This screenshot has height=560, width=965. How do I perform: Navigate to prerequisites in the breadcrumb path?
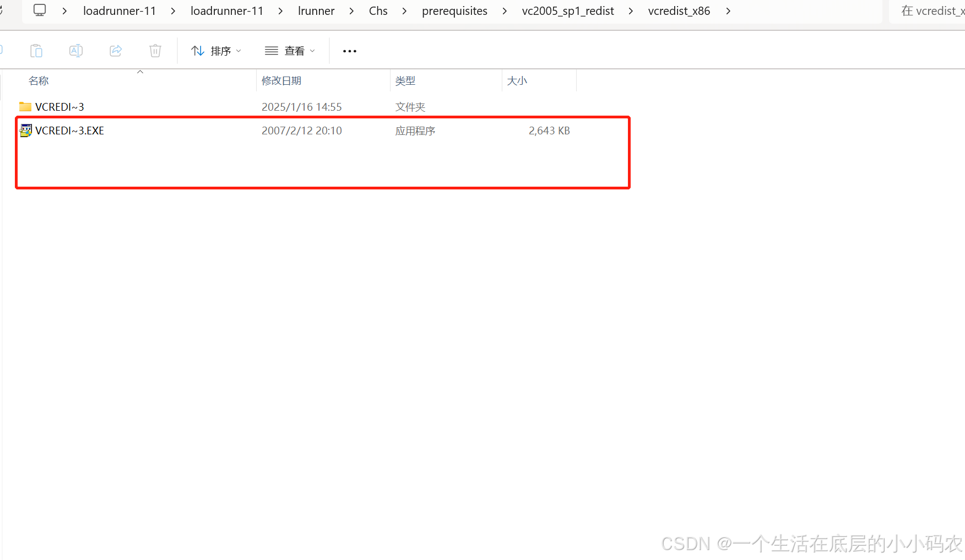pos(454,10)
